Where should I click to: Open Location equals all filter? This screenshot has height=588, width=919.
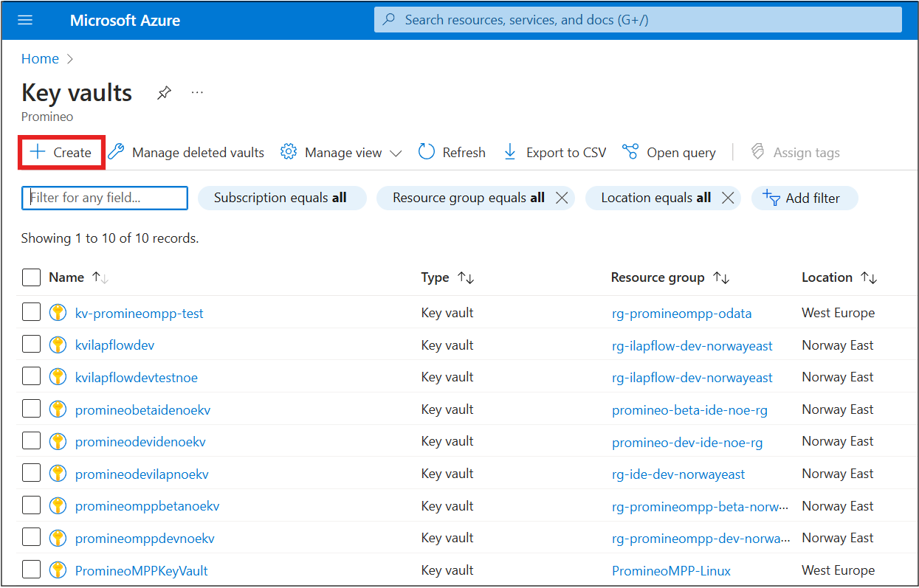pos(656,198)
